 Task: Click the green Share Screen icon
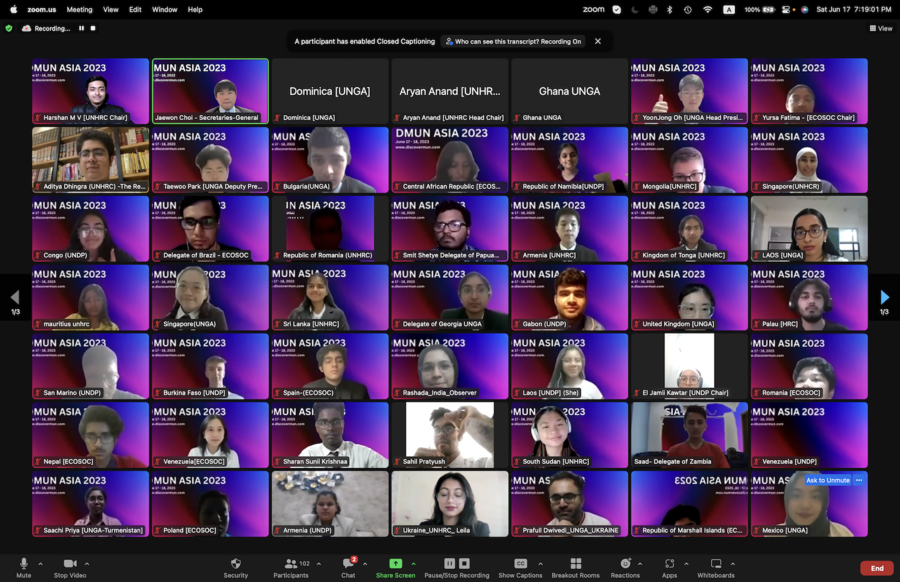pos(395,564)
